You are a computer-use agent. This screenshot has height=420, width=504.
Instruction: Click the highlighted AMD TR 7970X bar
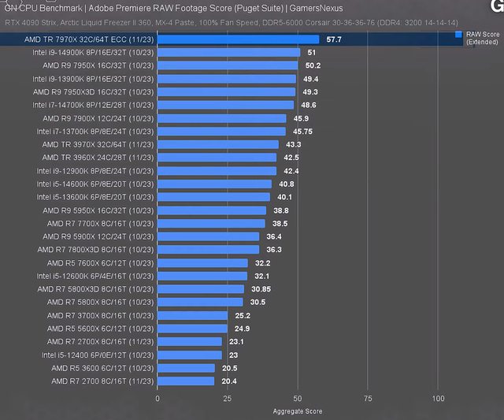[x=239, y=39]
